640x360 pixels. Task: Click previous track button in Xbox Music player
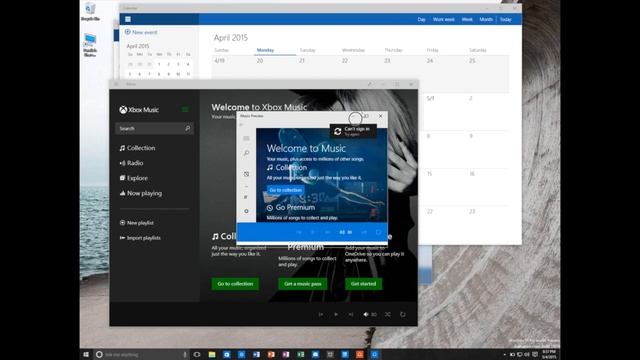pos(321,314)
